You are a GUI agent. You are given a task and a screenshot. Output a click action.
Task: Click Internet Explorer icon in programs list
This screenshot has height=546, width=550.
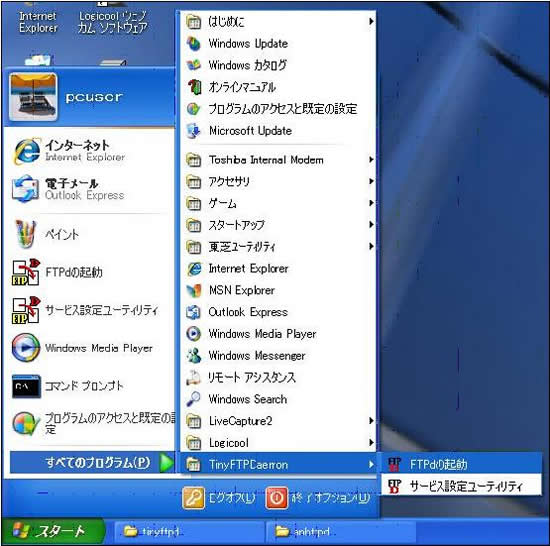click(x=194, y=269)
